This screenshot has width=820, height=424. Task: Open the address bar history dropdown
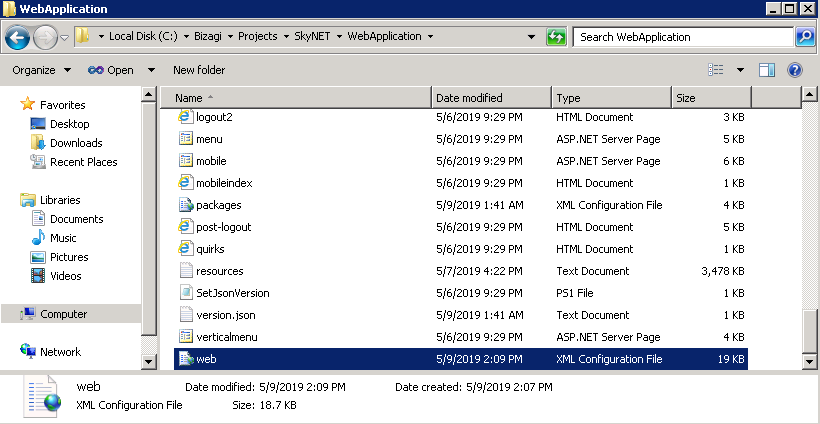tap(531, 37)
